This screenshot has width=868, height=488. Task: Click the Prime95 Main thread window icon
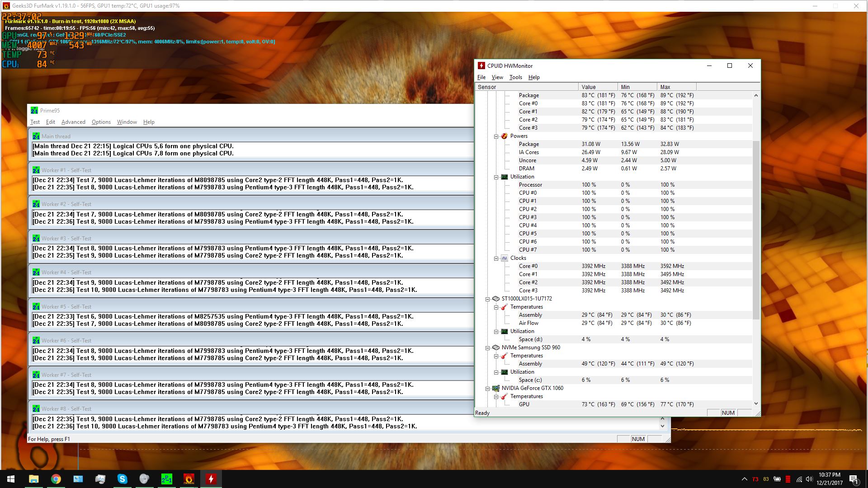tap(36, 136)
